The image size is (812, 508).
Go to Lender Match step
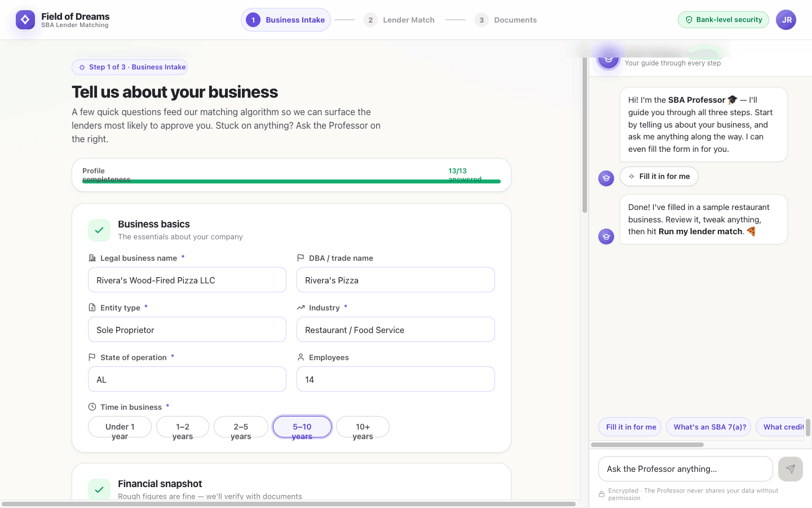click(x=399, y=20)
